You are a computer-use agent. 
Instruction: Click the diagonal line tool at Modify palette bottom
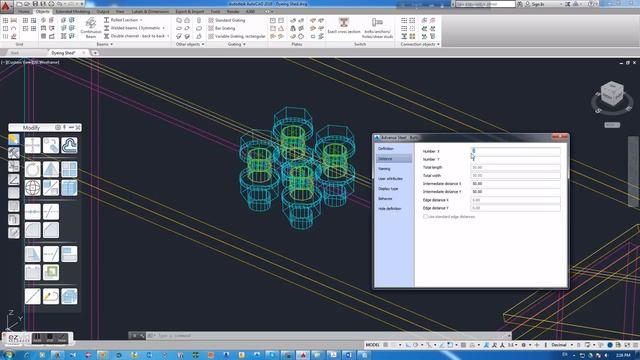33,296
